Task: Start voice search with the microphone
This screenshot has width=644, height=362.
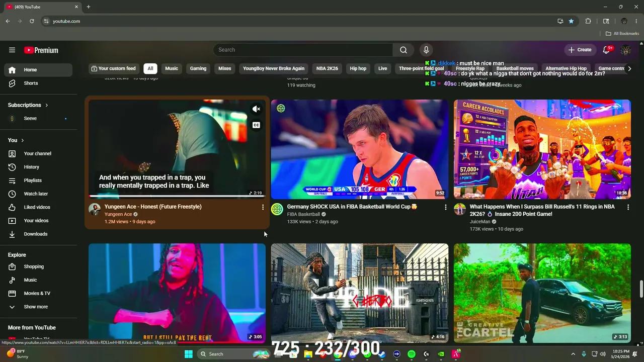Action: [426, 50]
